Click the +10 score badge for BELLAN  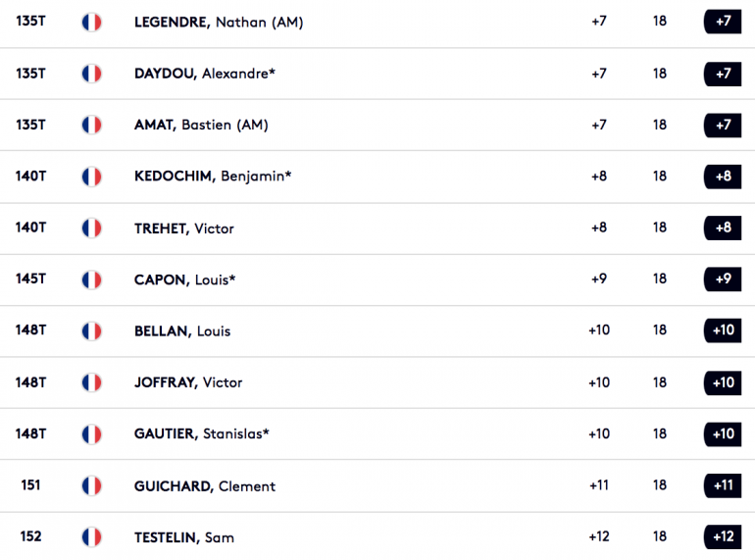pos(723,331)
